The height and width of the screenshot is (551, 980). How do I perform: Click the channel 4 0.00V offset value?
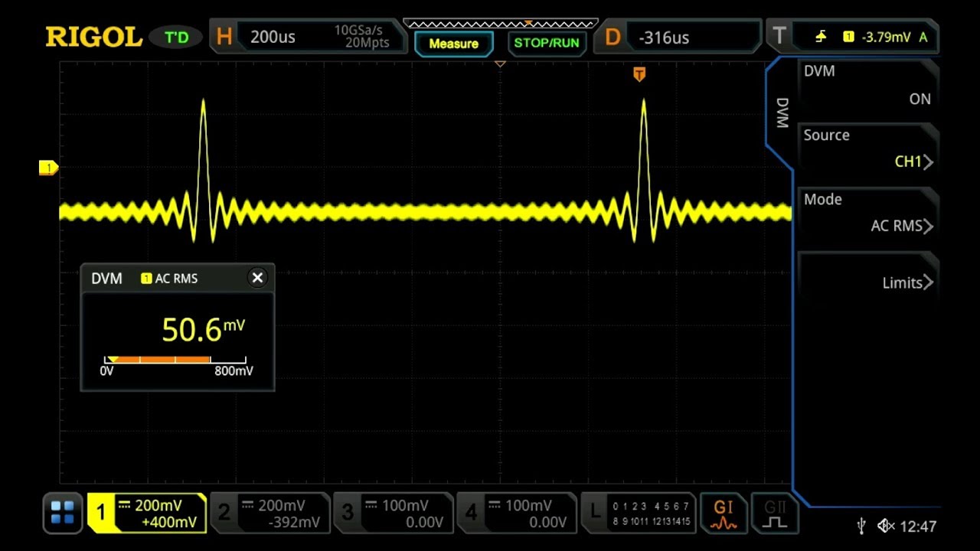547,523
